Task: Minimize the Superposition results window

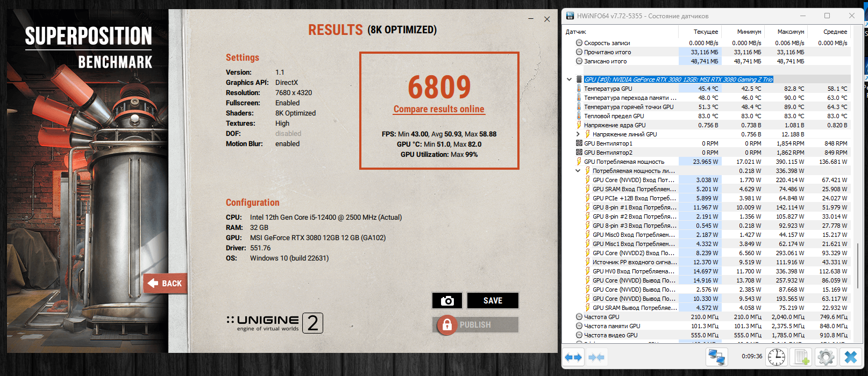Action: [531, 19]
